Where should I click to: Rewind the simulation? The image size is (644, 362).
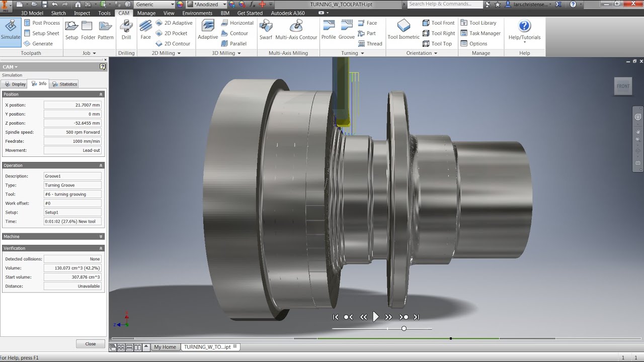(363, 317)
